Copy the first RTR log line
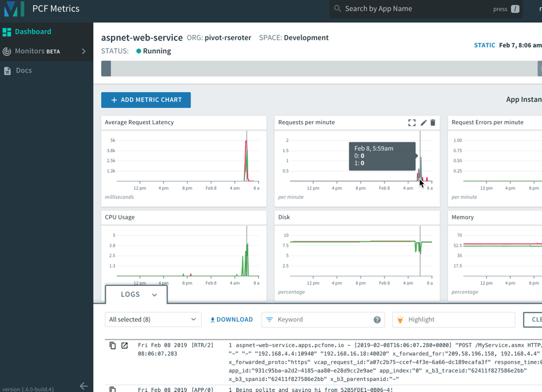Screen dimensions: 542x392 point(113,345)
